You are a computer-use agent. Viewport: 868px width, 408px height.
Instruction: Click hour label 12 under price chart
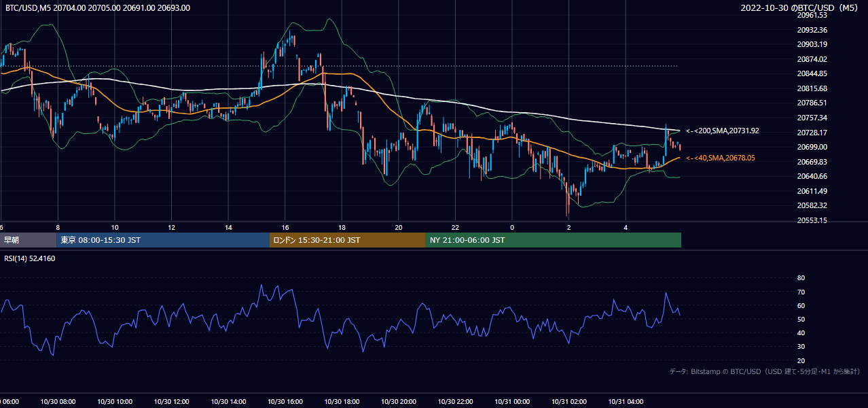pos(172,227)
